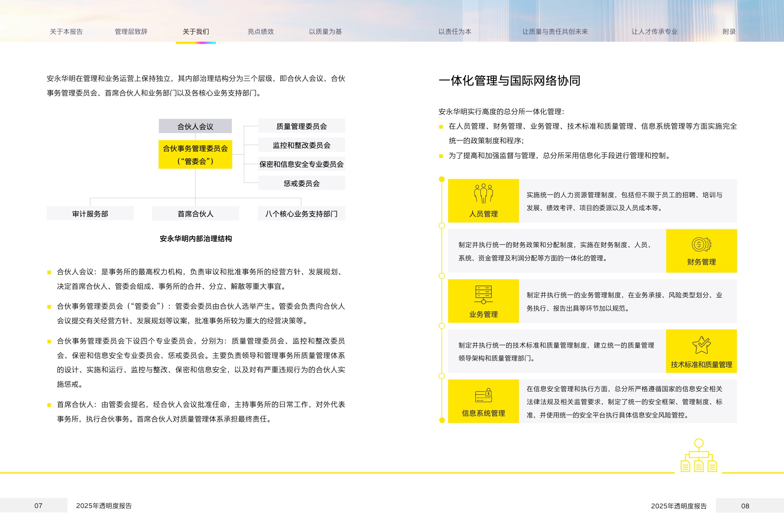This screenshot has height=532, width=784.
Task: Click the 业务管理 label
Action: pyautogui.click(x=483, y=314)
